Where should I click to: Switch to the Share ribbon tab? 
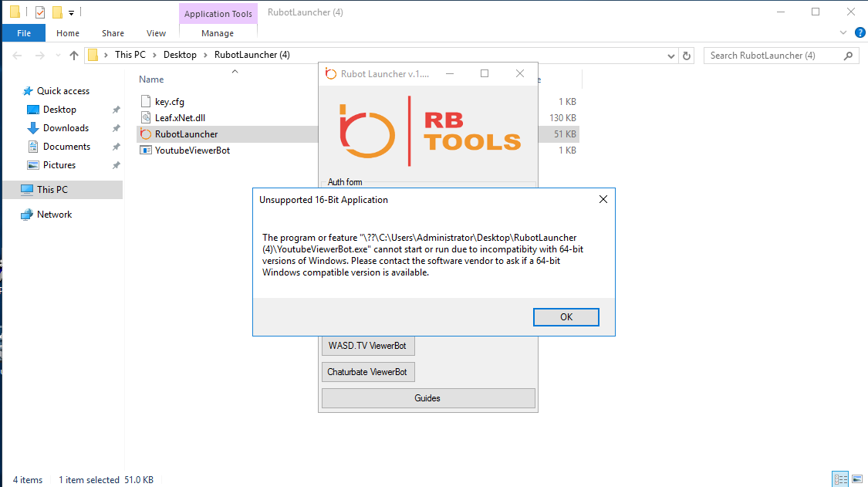pyautogui.click(x=113, y=33)
